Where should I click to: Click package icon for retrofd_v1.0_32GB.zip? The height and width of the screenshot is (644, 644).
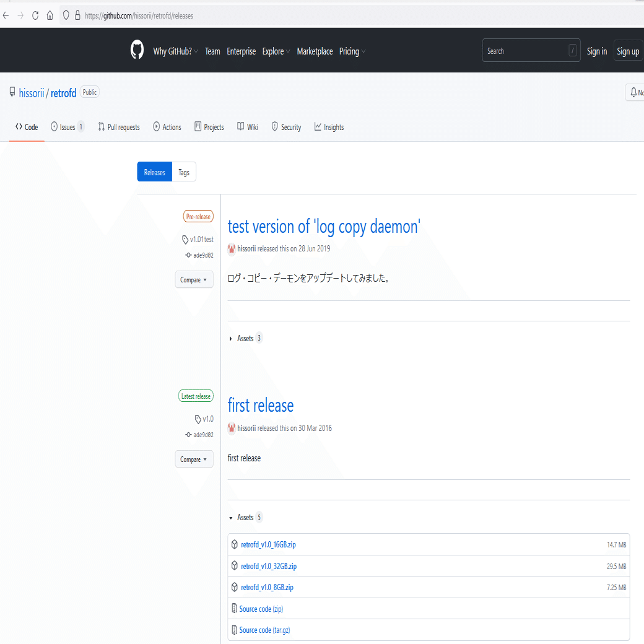(234, 566)
